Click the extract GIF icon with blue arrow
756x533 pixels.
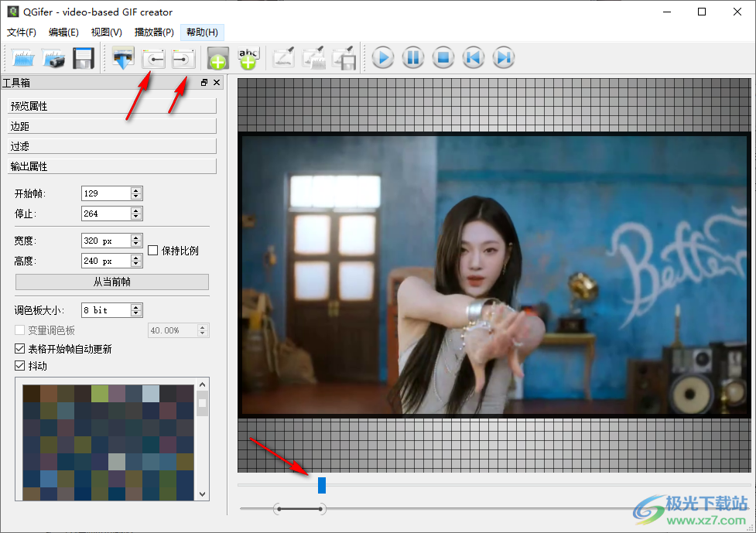(124, 58)
